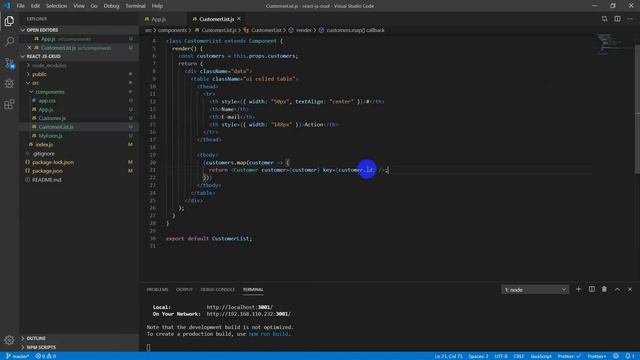Change UTF-8 encoding in status bar
640x360 pixels.
[x=501, y=356]
